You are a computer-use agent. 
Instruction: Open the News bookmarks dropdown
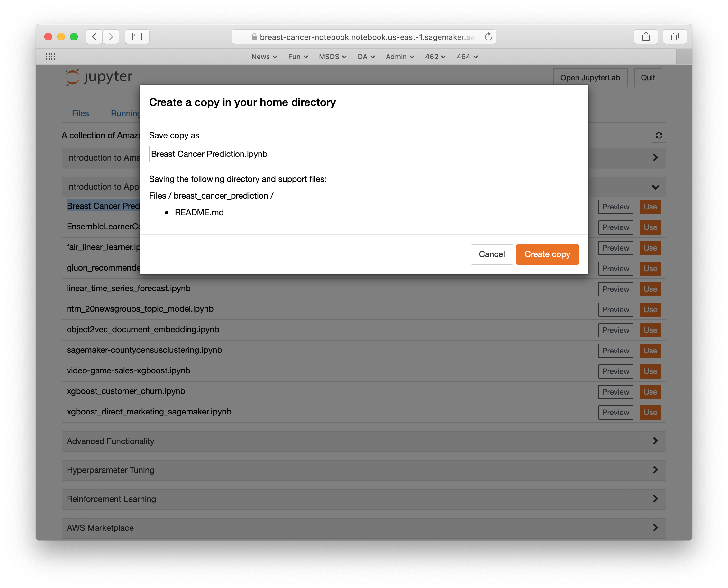264,57
